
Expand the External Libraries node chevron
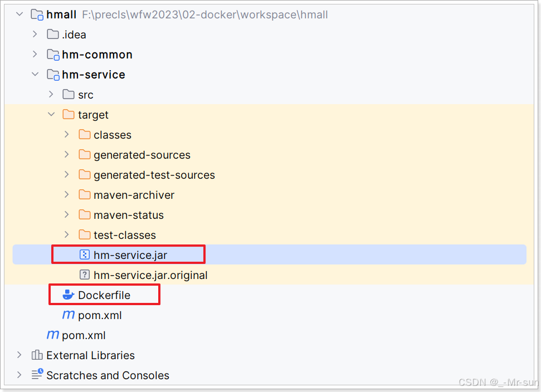pyautogui.click(x=20, y=355)
